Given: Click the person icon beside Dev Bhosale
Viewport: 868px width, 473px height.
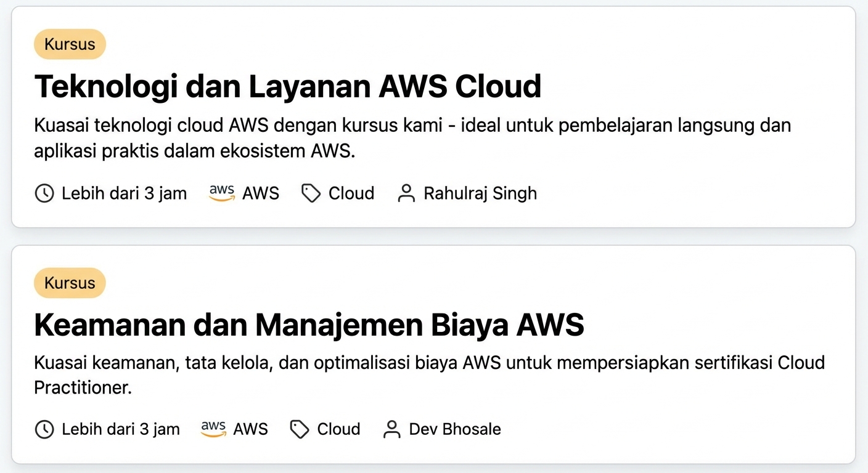Looking at the screenshot, I should [x=391, y=429].
